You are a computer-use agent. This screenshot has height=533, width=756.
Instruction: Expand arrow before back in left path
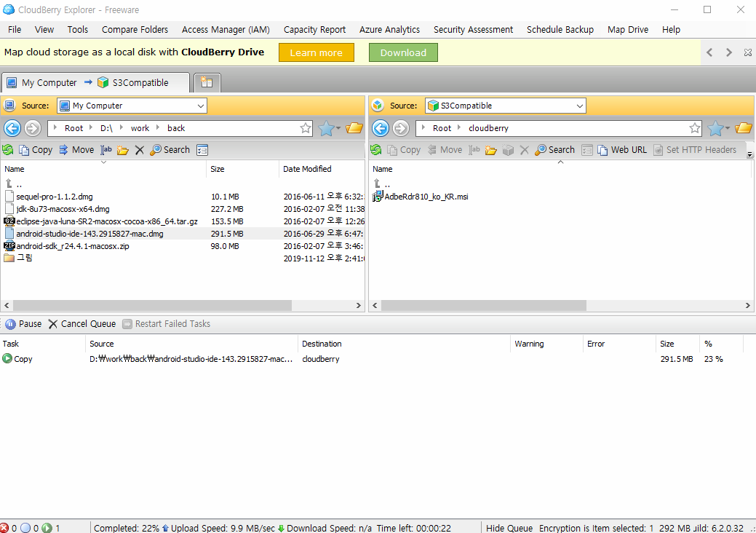tap(158, 128)
